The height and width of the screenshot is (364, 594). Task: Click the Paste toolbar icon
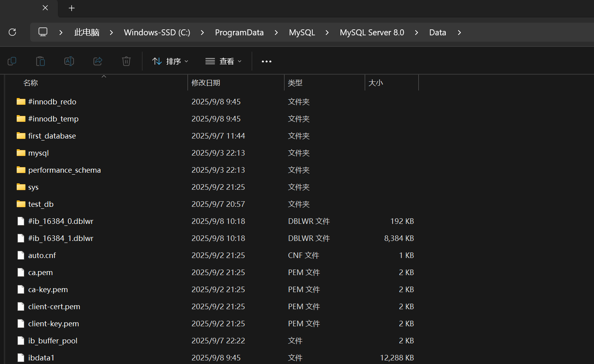pyautogui.click(x=41, y=61)
